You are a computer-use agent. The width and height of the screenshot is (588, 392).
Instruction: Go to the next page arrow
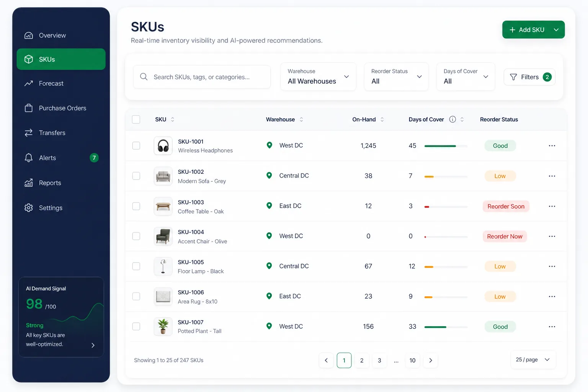pyautogui.click(x=431, y=360)
